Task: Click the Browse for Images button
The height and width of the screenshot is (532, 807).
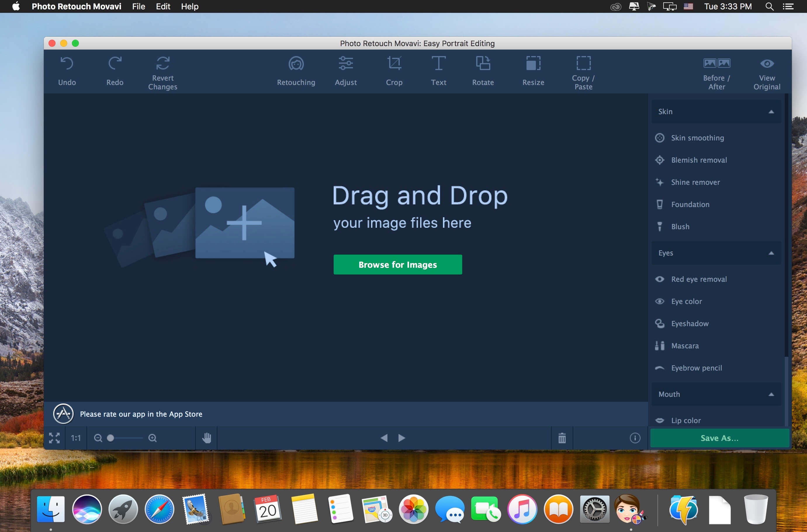Action: 398,265
